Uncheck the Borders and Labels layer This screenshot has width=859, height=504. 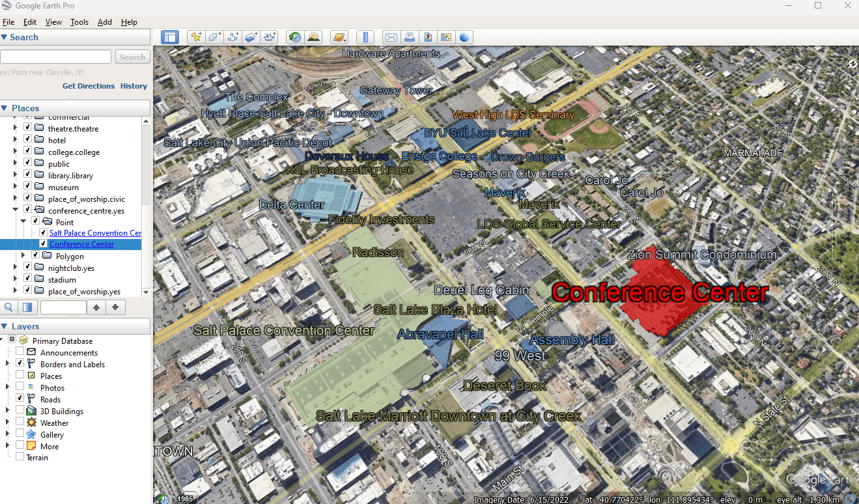click(x=20, y=364)
